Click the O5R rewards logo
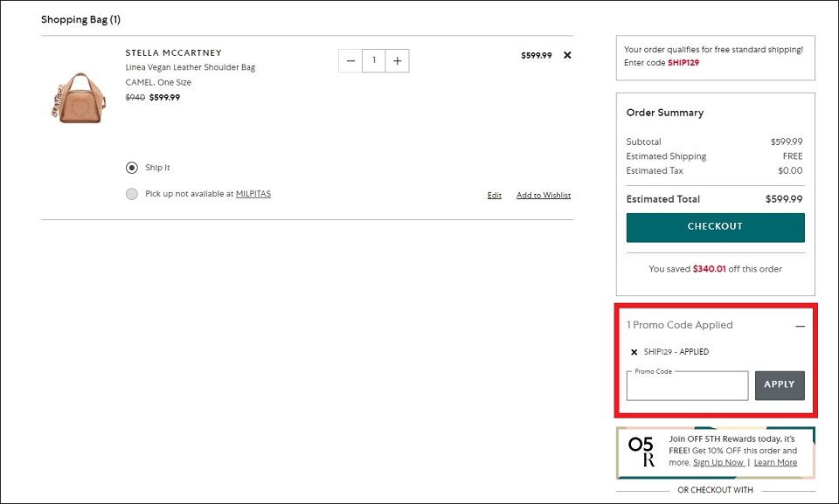This screenshot has width=839, height=504. pos(641,452)
